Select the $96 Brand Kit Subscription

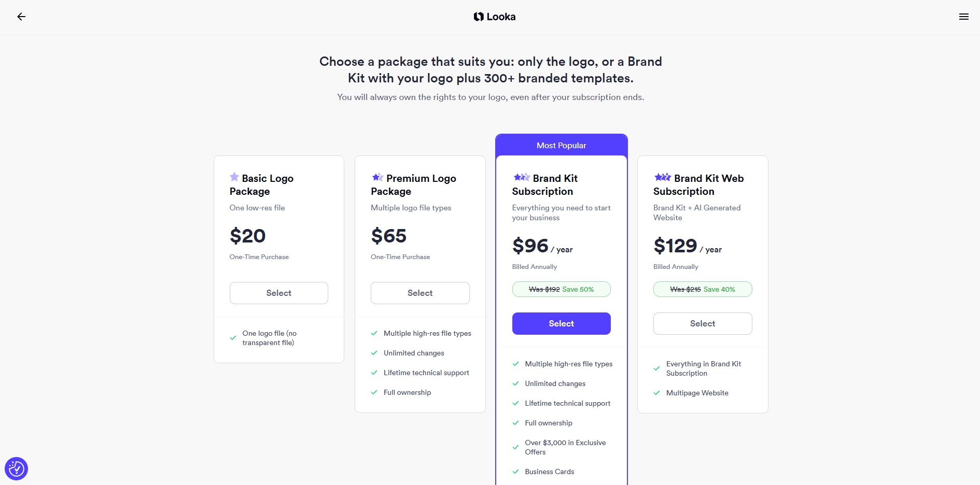tap(561, 323)
